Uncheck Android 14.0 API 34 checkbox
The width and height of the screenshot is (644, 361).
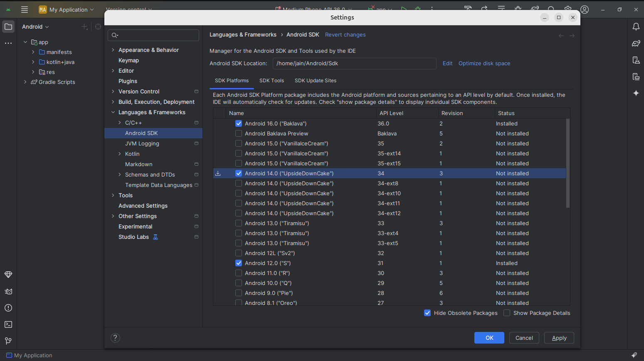pyautogui.click(x=239, y=173)
